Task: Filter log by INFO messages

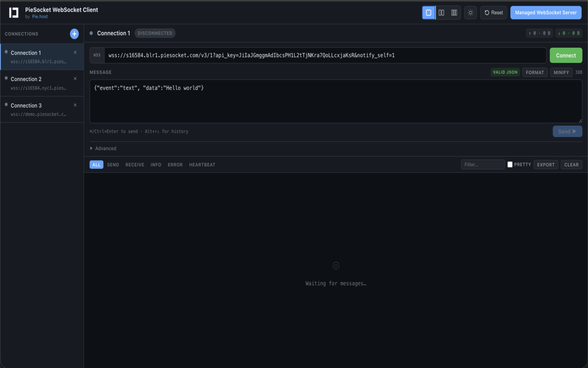Action: 156,165
